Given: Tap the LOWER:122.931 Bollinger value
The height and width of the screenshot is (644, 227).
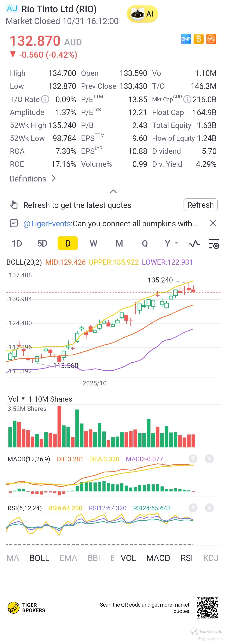Looking at the screenshot, I should 167,262.
